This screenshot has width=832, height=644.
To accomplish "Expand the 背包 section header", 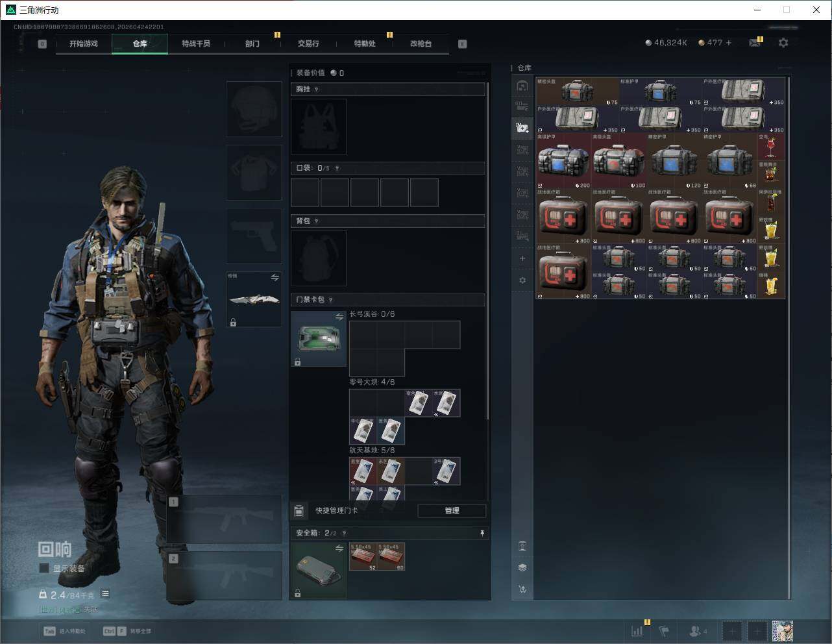I will tap(387, 221).
